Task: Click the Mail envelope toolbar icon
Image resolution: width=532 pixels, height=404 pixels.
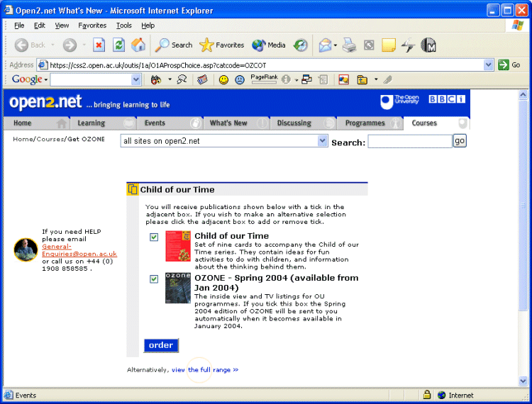Action: click(325, 45)
